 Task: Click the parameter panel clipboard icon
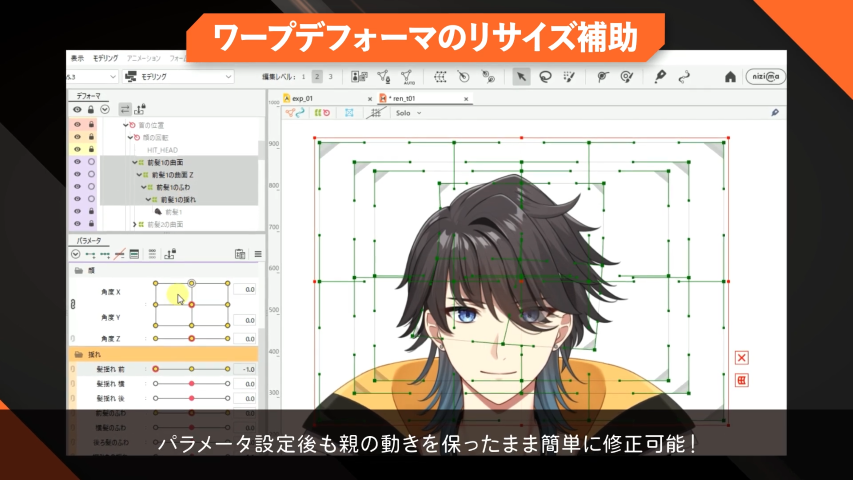[x=240, y=254]
